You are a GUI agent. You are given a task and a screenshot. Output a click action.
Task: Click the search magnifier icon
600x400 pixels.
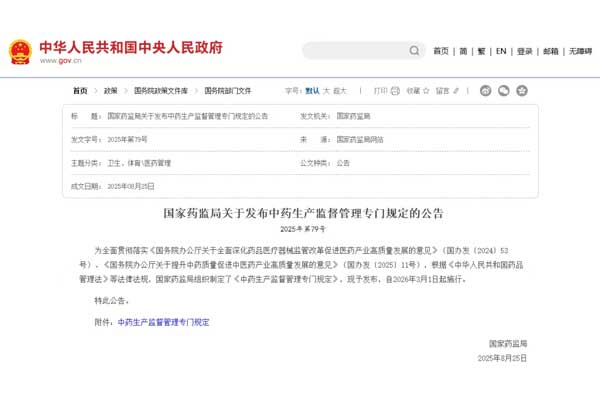(414, 51)
